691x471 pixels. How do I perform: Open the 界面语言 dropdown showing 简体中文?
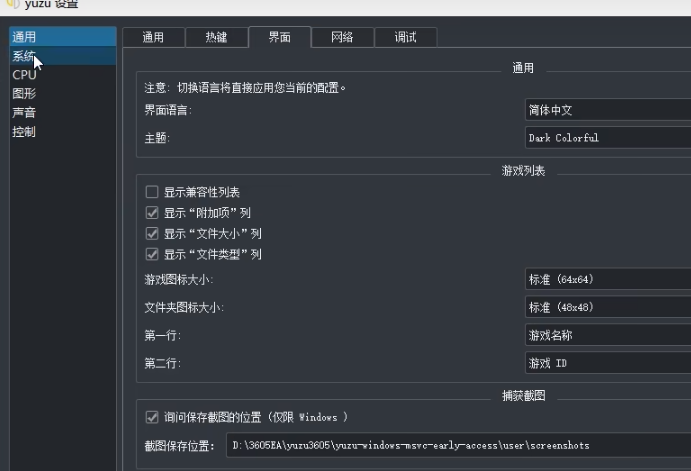pyautogui.click(x=607, y=110)
